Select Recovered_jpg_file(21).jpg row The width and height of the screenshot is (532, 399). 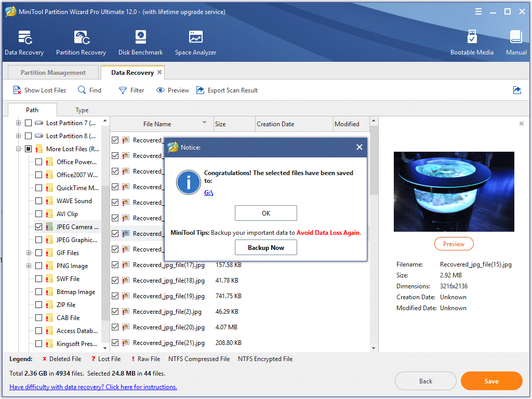pos(240,343)
